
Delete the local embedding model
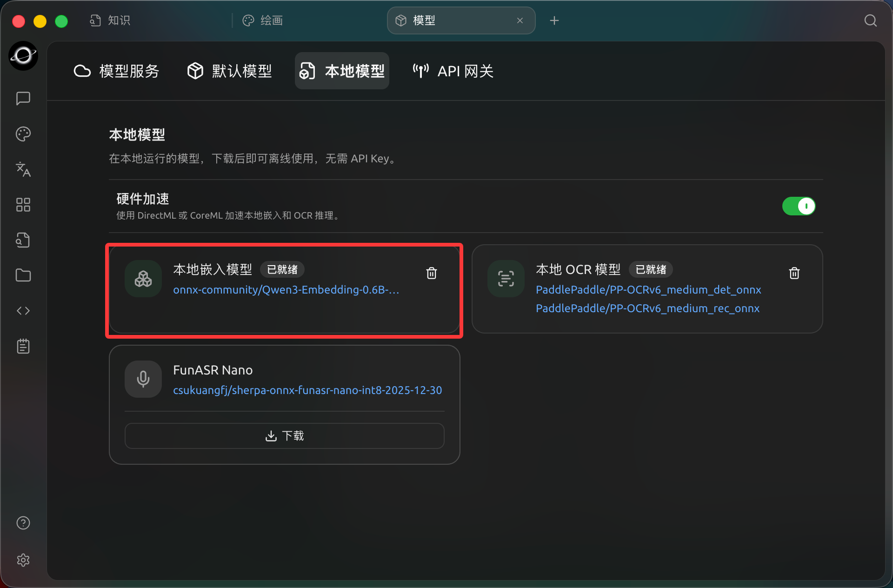click(432, 273)
